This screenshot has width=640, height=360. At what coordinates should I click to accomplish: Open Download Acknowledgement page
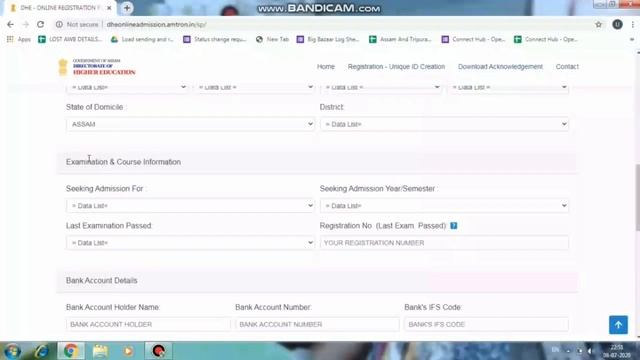pos(500,67)
